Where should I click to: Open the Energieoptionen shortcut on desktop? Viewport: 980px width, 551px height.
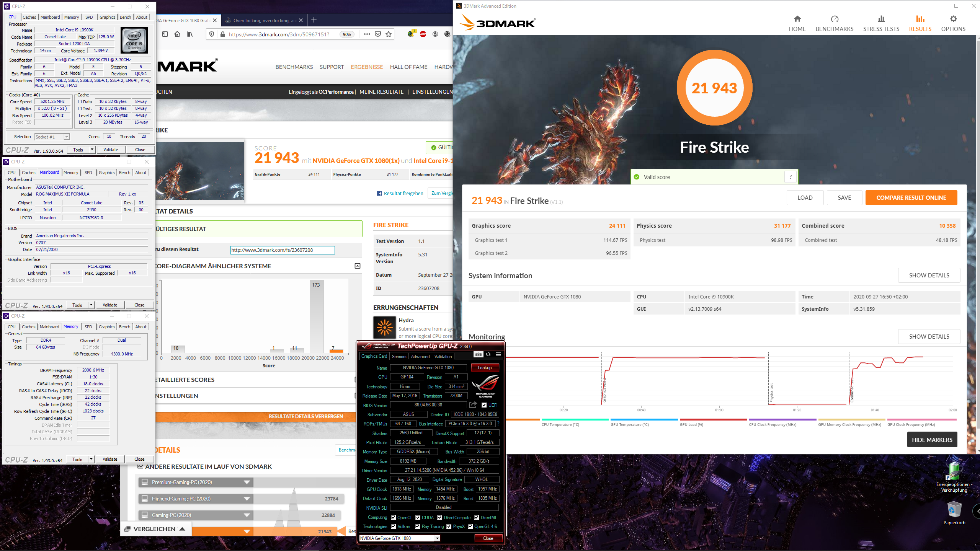click(x=954, y=477)
